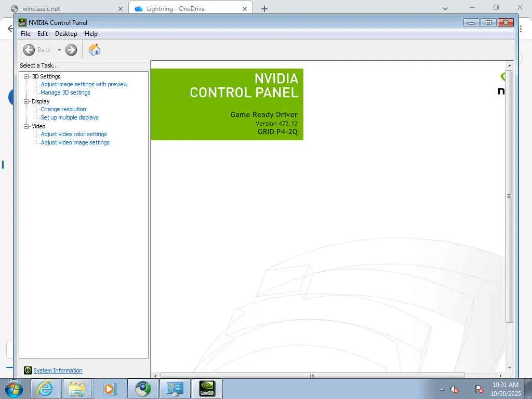Open the Windows Start orb
The height and width of the screenshot is (399, 532).
[14, 389]
